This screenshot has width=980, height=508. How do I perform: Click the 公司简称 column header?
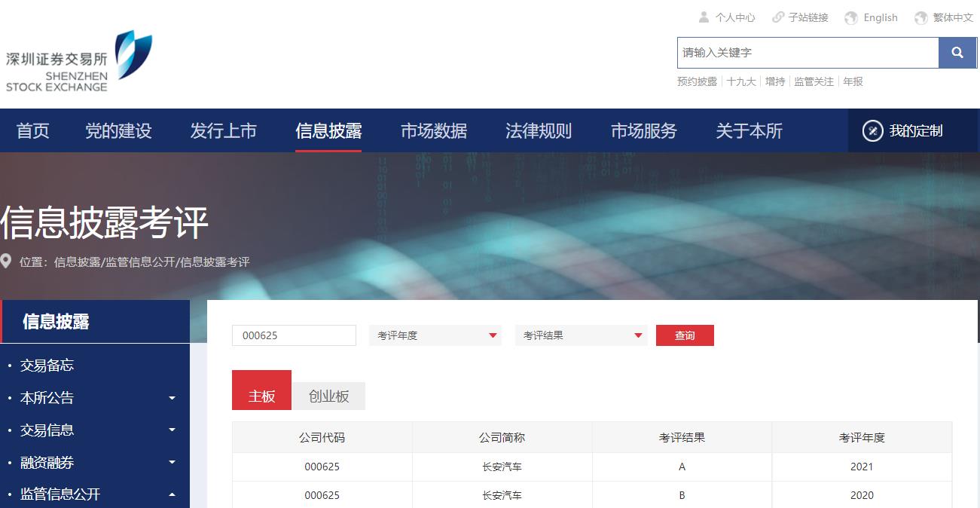click(502, 437)
